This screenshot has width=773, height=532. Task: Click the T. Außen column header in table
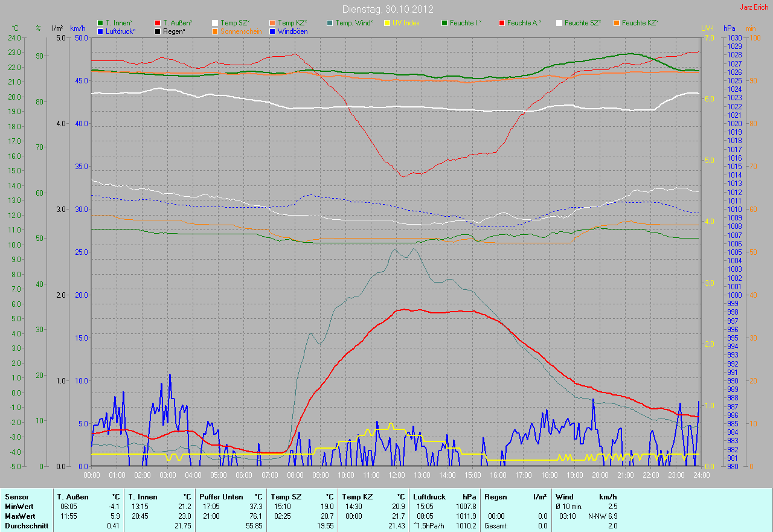pos(73,497)
